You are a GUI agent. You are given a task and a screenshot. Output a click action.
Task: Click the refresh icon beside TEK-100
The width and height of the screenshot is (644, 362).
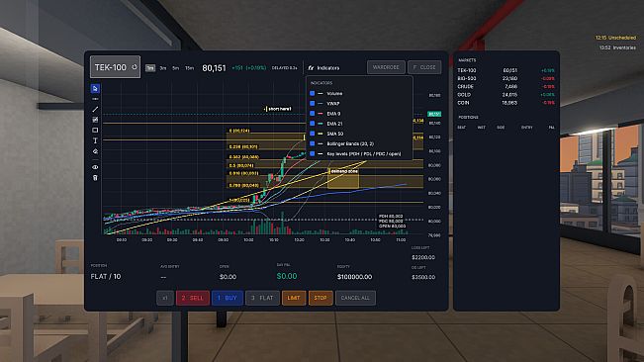point(134,67)
